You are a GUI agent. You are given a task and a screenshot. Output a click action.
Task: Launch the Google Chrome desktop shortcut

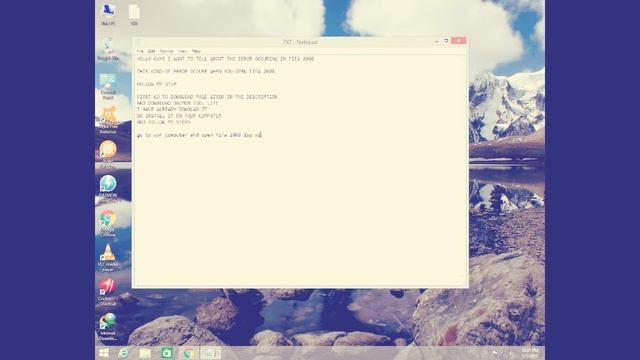pos(108,223)
